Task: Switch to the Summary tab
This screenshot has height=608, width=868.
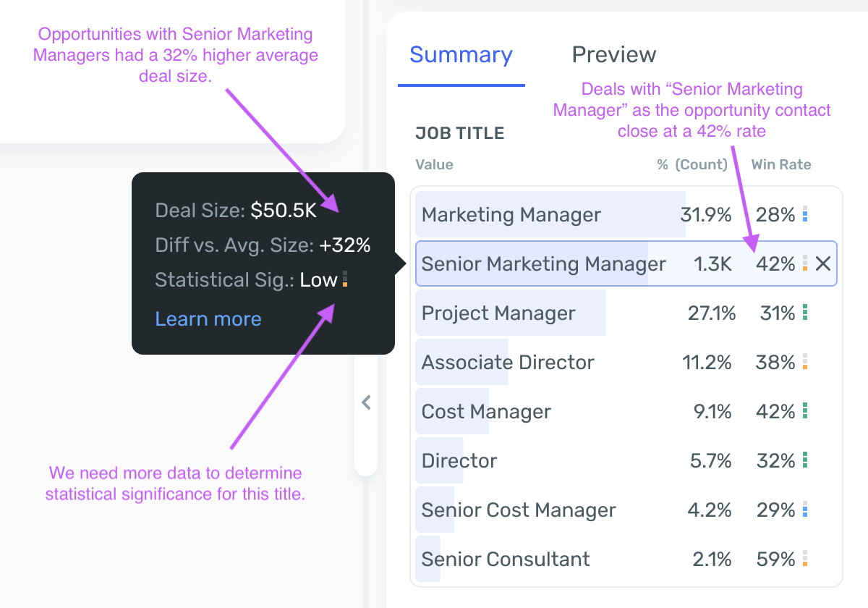Action: click(461, 55)
